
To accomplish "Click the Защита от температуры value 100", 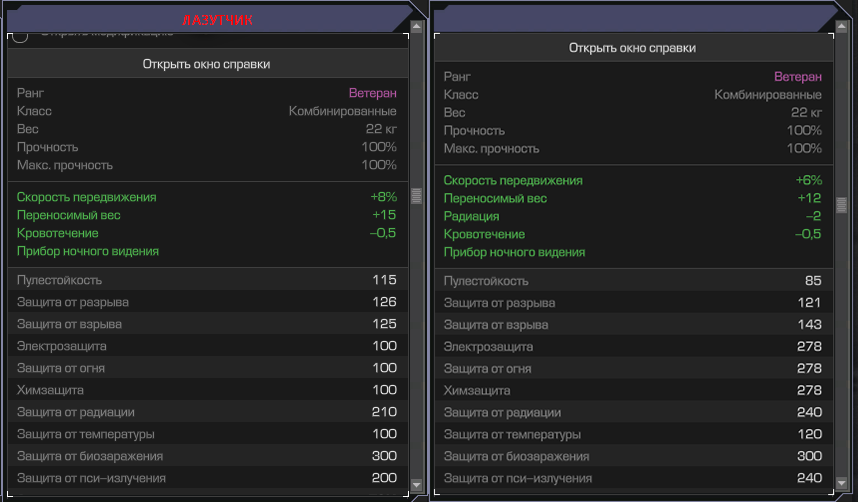I will click(x=384, y=434).
